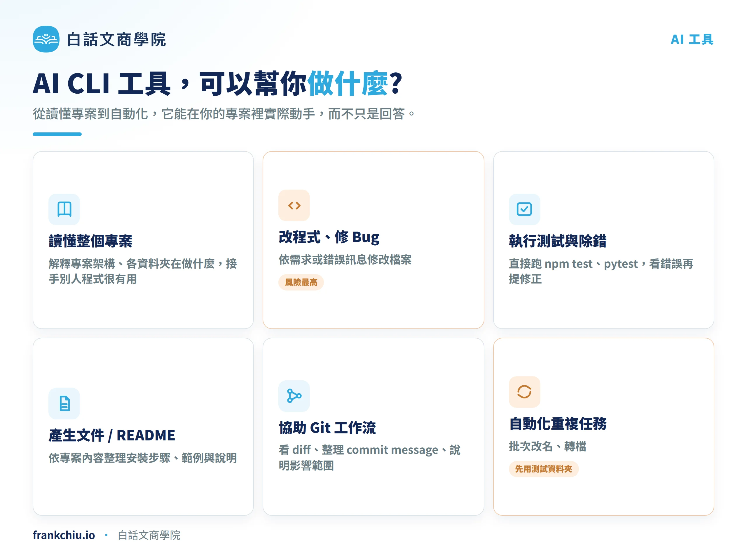Click the AI 工具 label at top right
Screen dimensions: 747x560
coord(692,39)
